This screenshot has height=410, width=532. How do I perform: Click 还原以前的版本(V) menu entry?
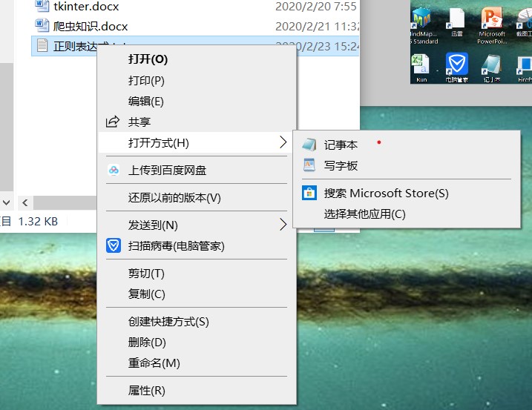(174, 198)
